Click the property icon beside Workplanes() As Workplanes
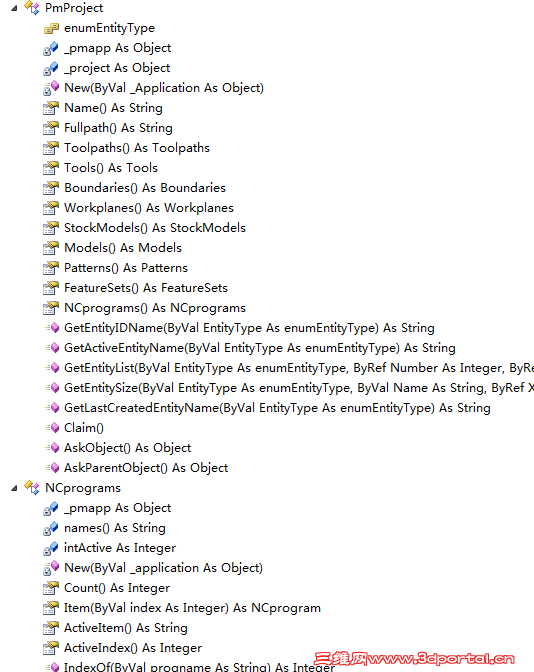 [51, 208]
